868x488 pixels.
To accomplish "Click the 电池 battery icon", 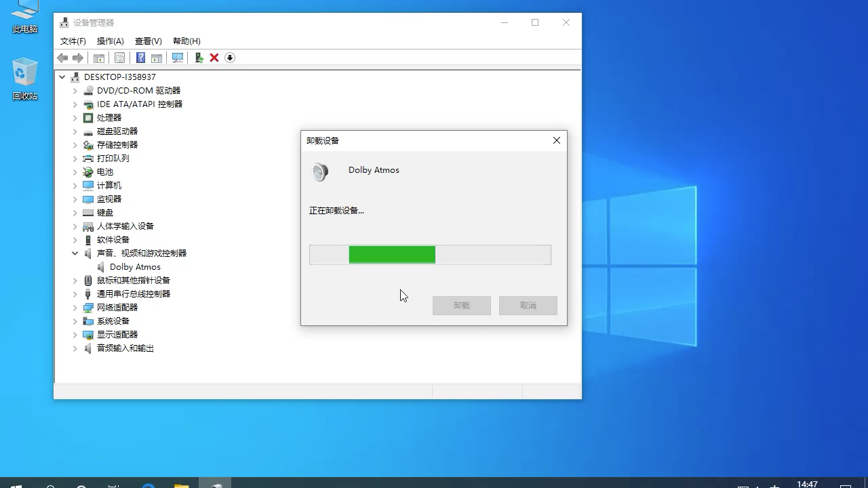I will tap(88, 172).
